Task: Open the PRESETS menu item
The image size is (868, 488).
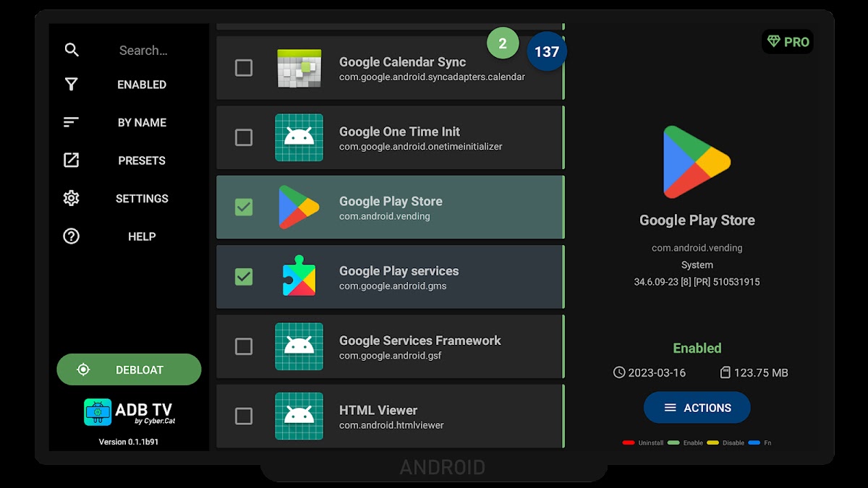Action: click(142, 160)
